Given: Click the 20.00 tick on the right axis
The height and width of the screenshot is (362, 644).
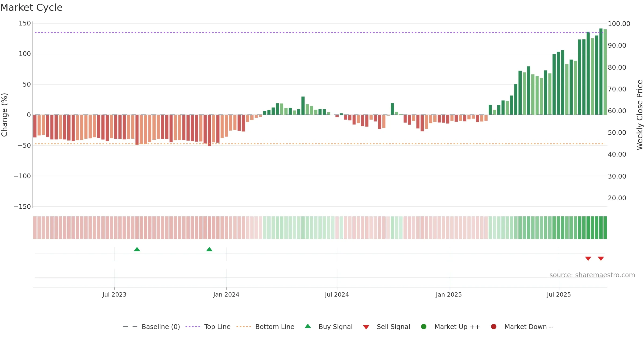Looking at the screenshot, I should pos(617,198).
